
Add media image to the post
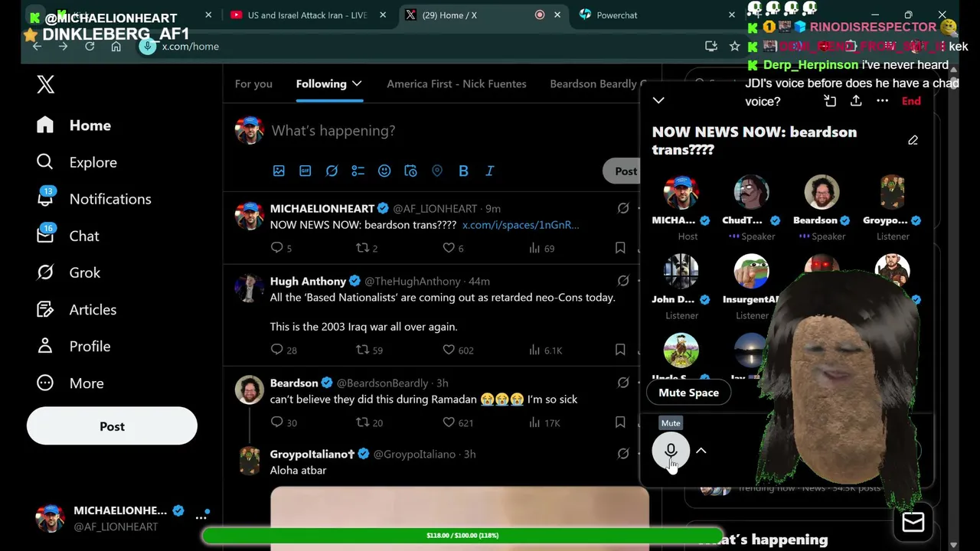click(x=279, y=171)
